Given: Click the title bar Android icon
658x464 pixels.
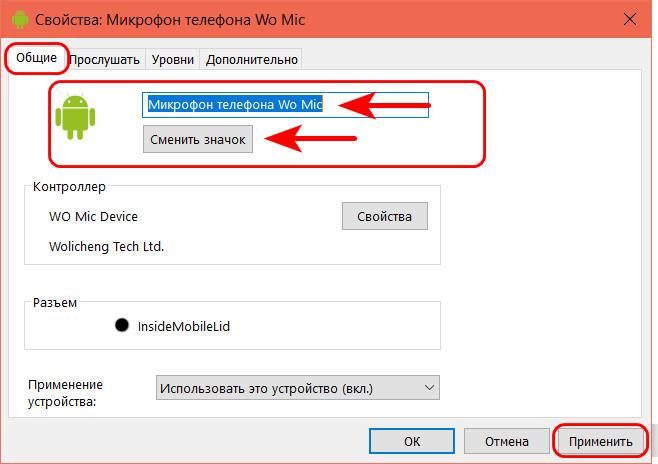Looking at the screenshot, I should tap(20, 19).
